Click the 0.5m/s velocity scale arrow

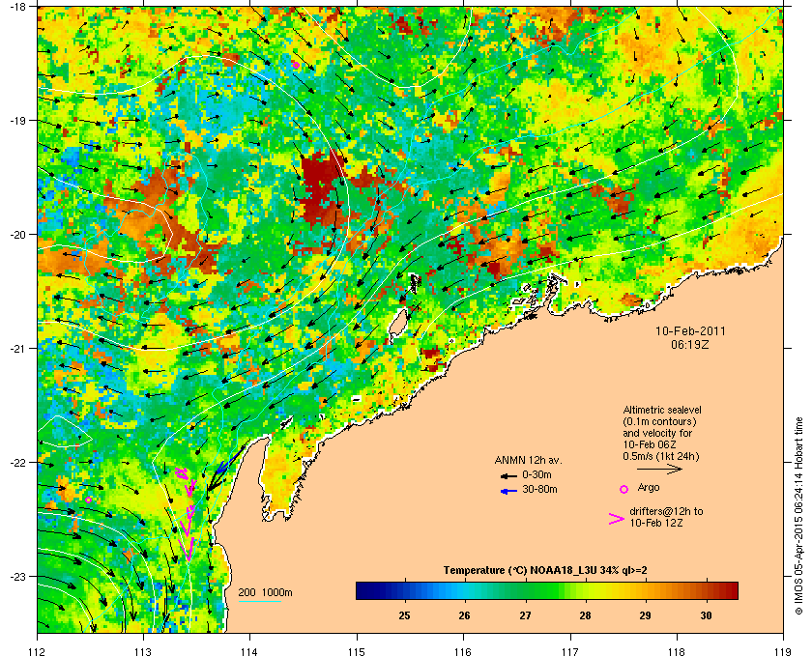[659, 470]
